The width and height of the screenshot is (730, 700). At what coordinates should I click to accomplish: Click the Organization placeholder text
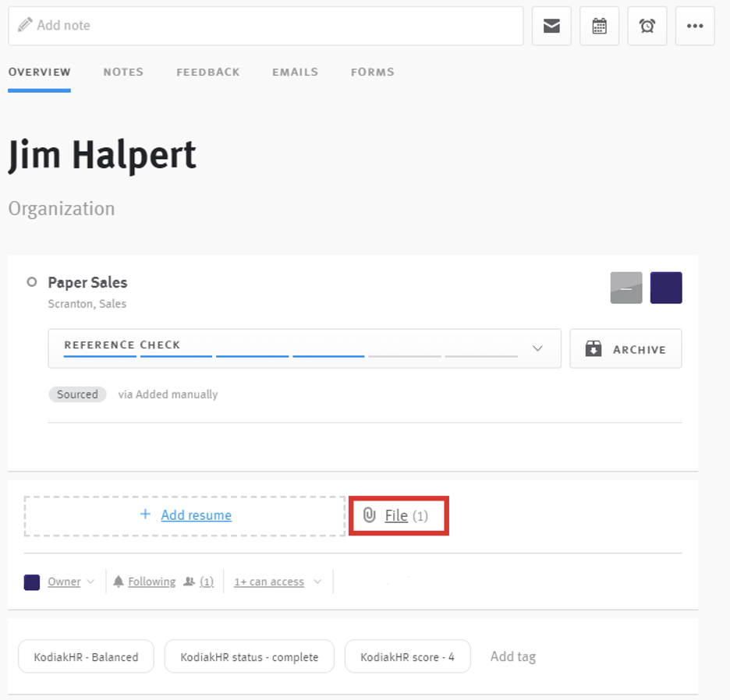click(x=62, y=208)
